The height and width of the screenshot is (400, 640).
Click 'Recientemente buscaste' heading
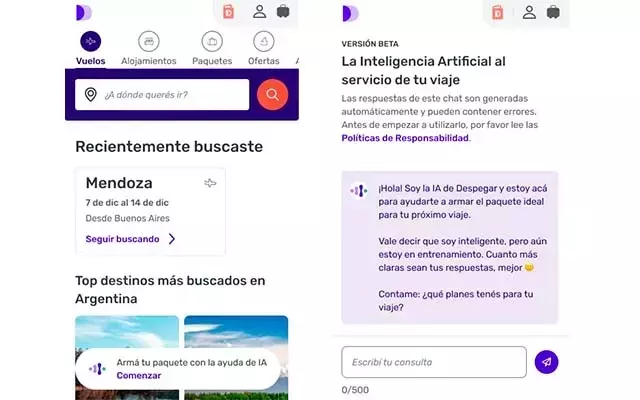(169, 147)
